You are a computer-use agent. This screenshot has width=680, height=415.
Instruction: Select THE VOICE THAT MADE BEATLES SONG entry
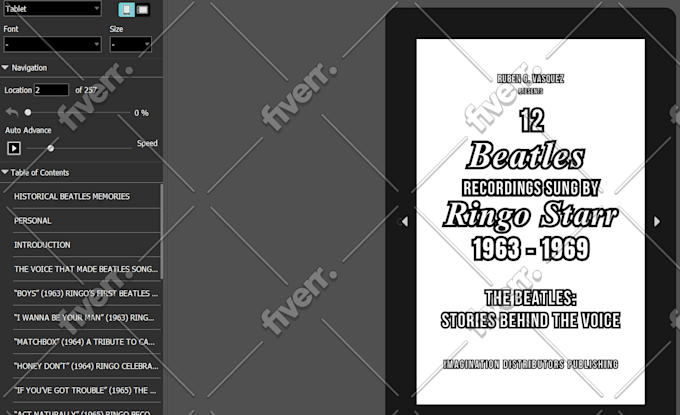86,269
